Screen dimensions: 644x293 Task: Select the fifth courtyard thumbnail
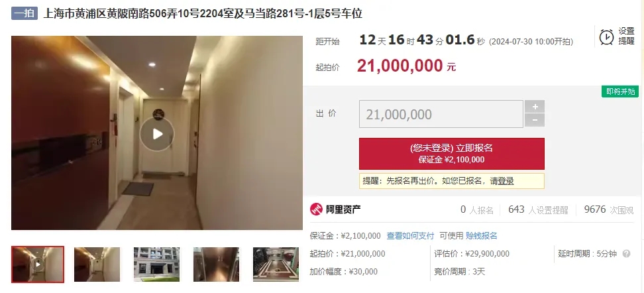pos(276,264)
